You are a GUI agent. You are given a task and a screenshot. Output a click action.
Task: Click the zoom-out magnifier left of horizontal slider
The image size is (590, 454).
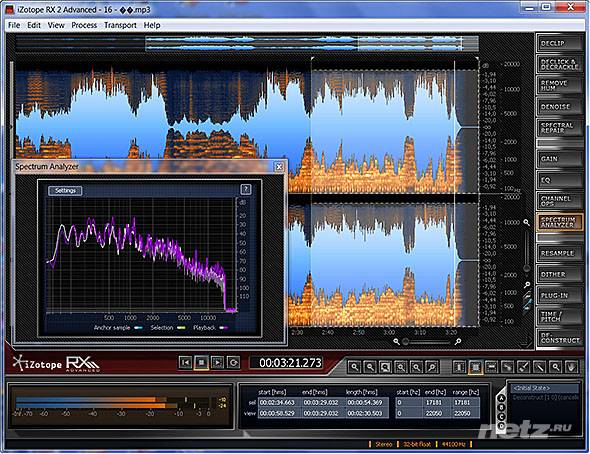pos(396,342)
